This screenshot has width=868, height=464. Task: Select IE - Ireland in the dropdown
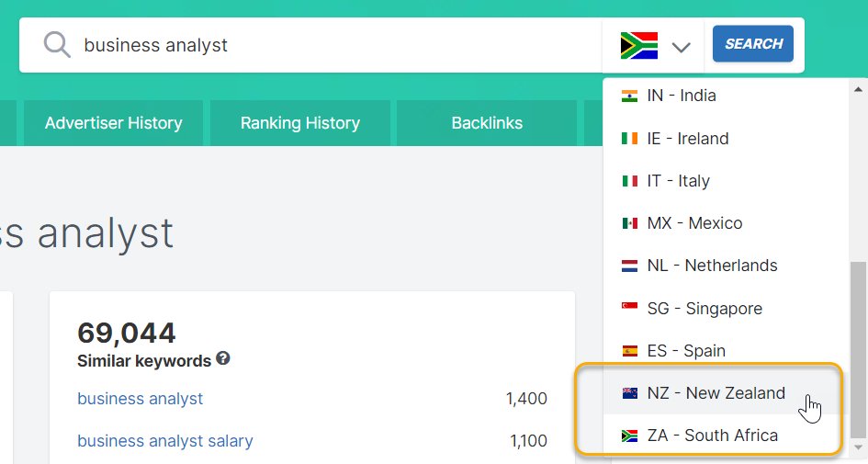(x=726, y=139)
